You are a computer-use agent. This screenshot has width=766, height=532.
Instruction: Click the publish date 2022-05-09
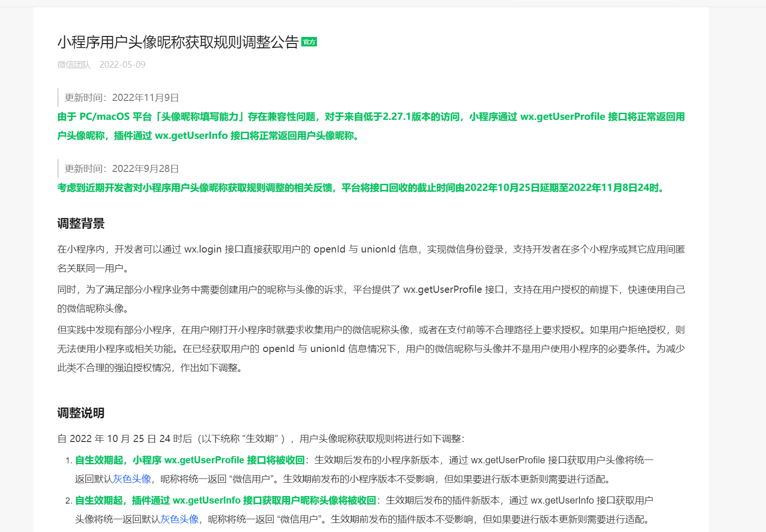point(122,64)
